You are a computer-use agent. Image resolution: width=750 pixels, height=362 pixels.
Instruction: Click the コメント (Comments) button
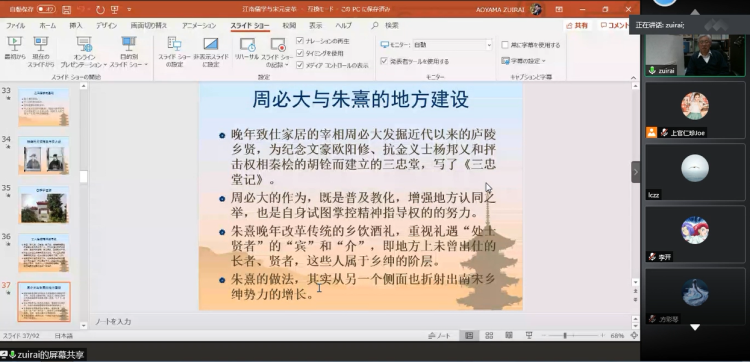coord(615,25)
